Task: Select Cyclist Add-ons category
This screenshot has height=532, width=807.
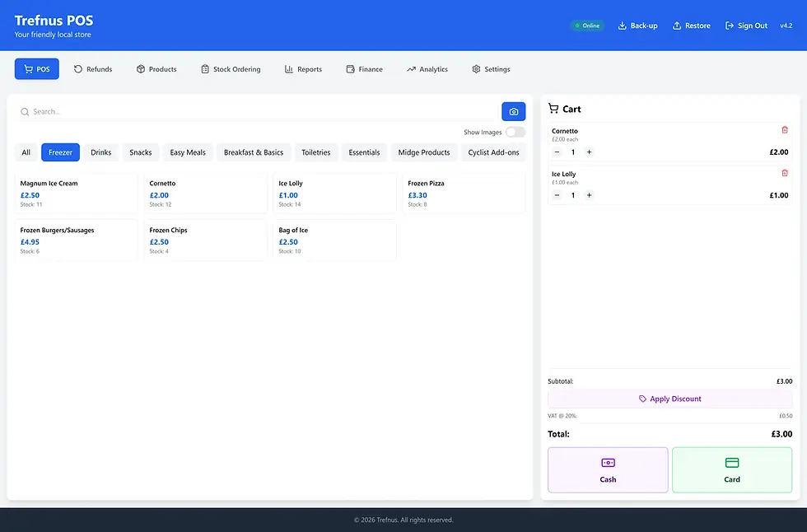Action: click(x=493, y=152)
